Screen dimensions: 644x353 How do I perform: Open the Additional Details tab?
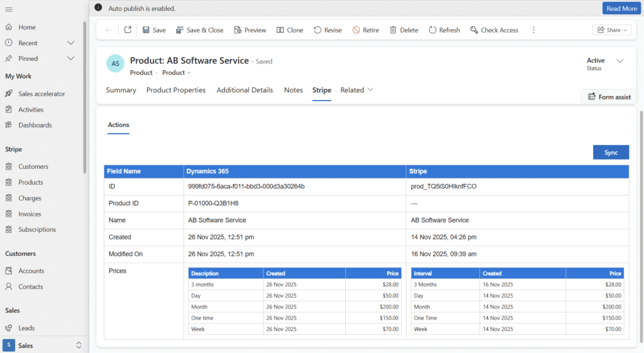click(x=245, y=90)
